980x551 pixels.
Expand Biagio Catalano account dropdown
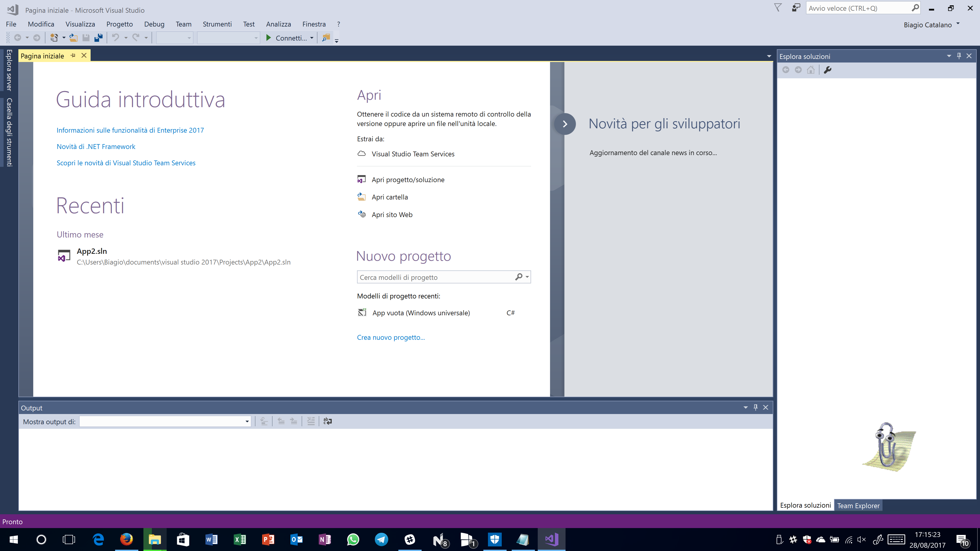point(958,24)
